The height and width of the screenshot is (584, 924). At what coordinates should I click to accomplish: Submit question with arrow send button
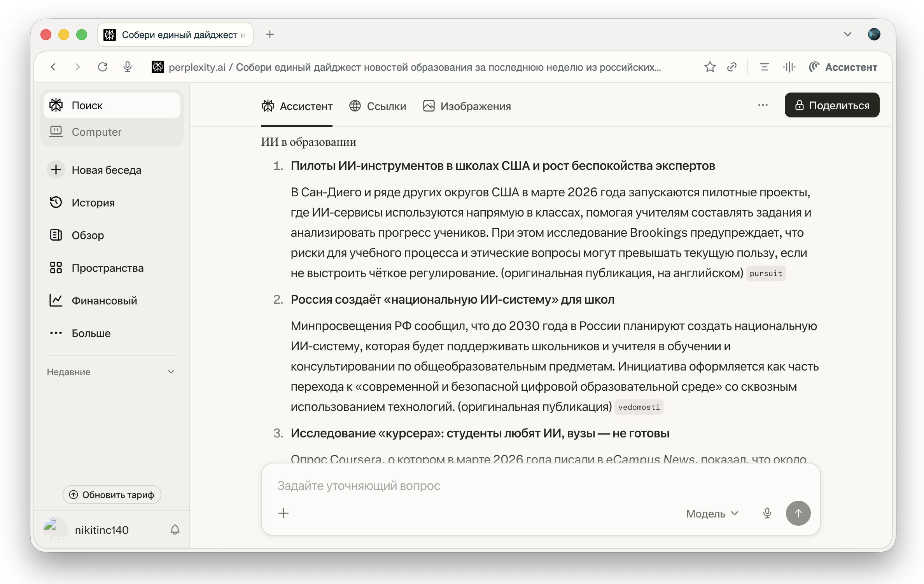pyautogui.click(x=798, y=513)
